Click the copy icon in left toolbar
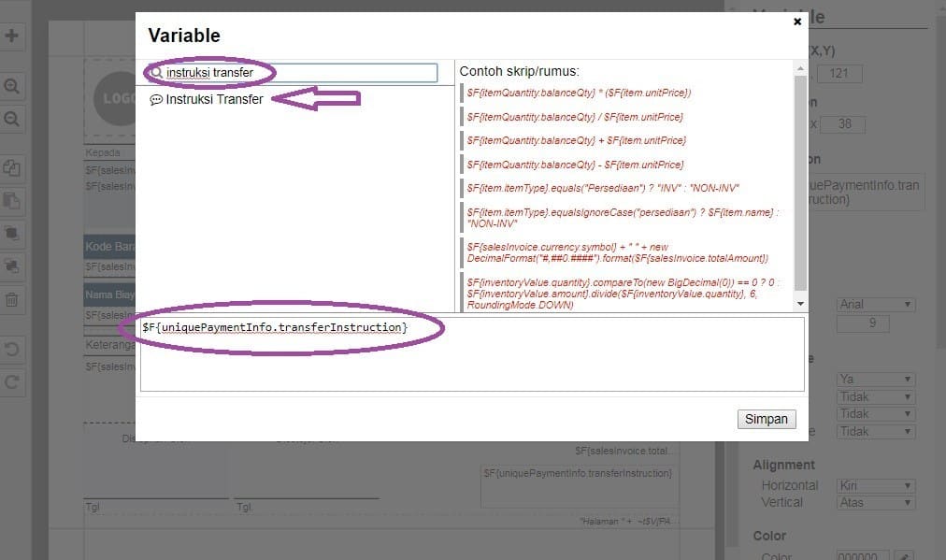The width and height of the screenshot is (946, 560). click(12, 168)
